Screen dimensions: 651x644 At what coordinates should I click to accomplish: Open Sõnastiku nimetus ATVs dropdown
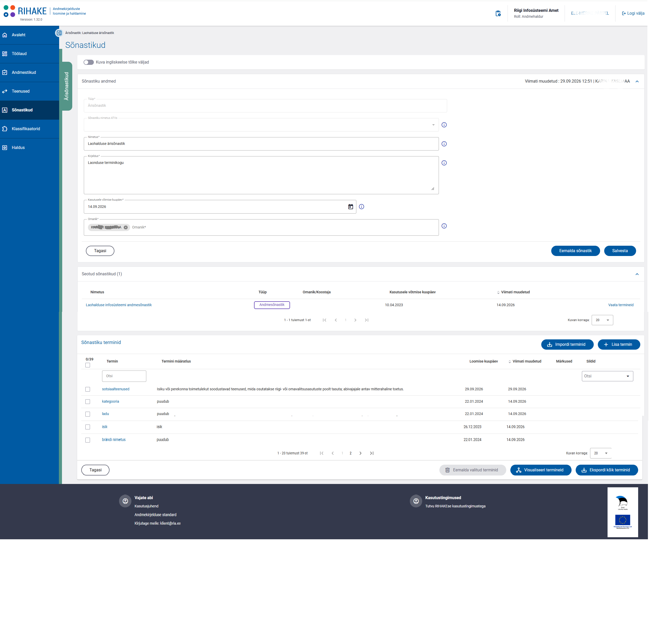point(261,125)
